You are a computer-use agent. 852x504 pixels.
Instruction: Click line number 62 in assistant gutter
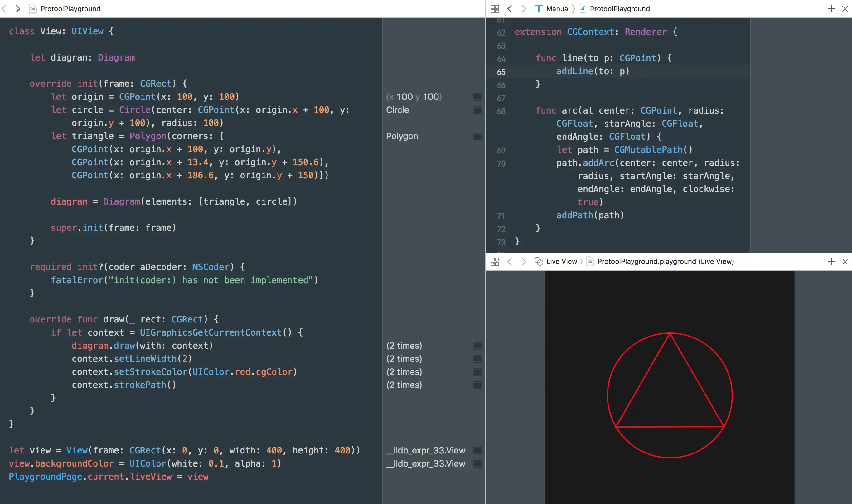501,33
